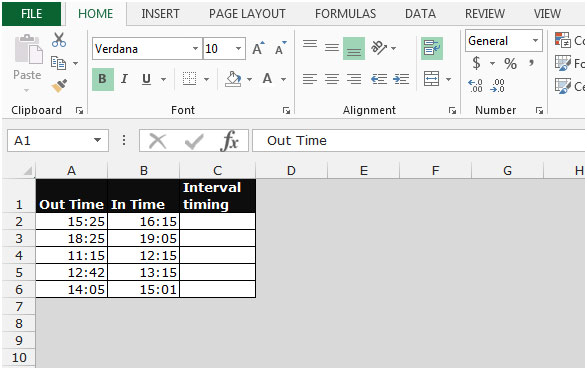Open Font settings dialog launcher

[286, 110]
